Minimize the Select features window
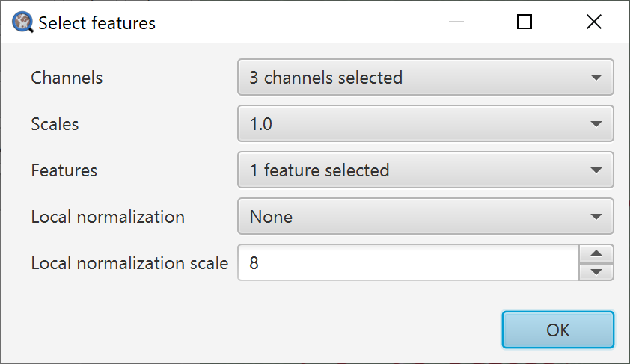The width and height of the screenshot is (630, 364). [456, 22]
